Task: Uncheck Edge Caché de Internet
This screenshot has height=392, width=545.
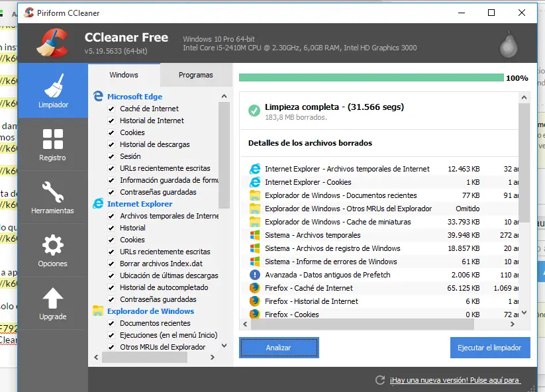Action: [111, 109]
